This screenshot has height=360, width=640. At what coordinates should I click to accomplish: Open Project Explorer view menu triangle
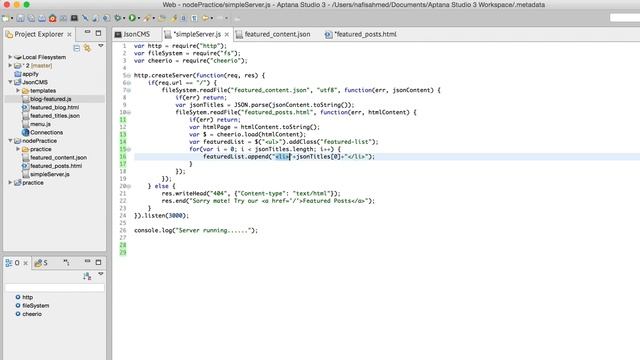pyautogui.click(x=100, y=46)
